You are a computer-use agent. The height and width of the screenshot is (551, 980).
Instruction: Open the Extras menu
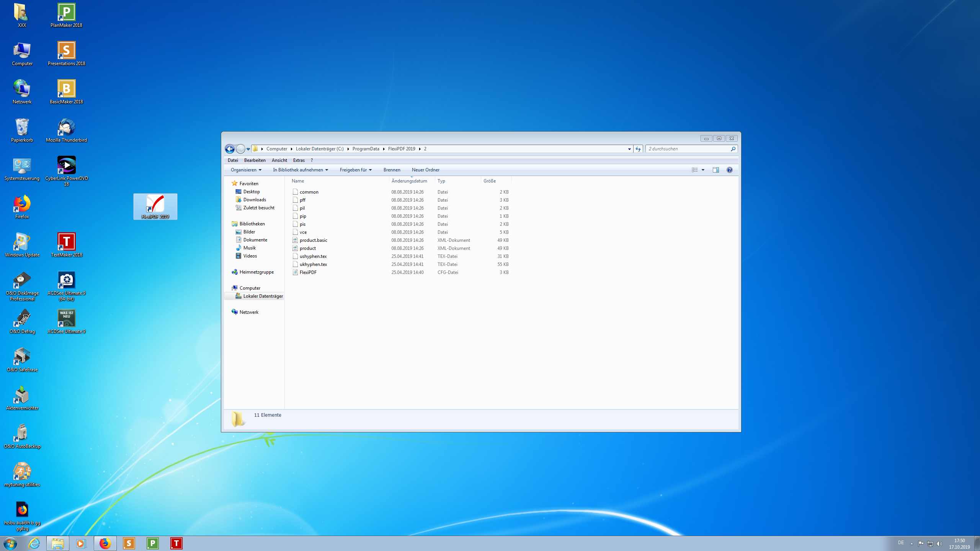click(x=299, y=160)
